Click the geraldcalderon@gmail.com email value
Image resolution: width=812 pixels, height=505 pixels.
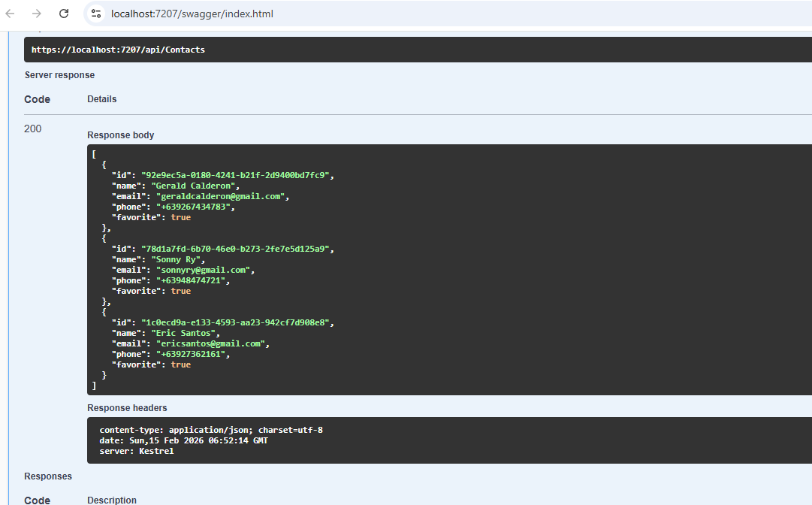[x=220, y=196]
